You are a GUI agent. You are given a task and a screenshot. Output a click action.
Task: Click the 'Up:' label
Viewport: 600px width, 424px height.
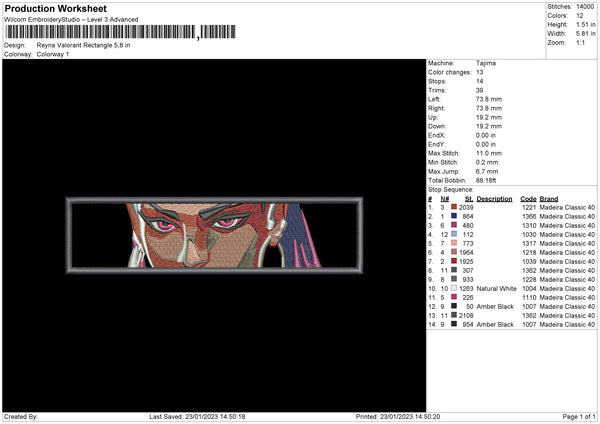pyautogui.click(x=433, y=117)
